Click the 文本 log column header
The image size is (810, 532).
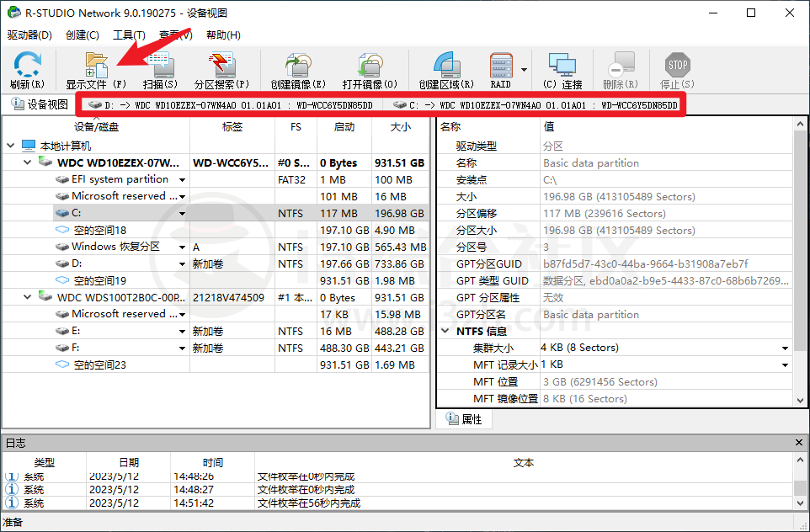pyautogui.click(x=524, y=462)
